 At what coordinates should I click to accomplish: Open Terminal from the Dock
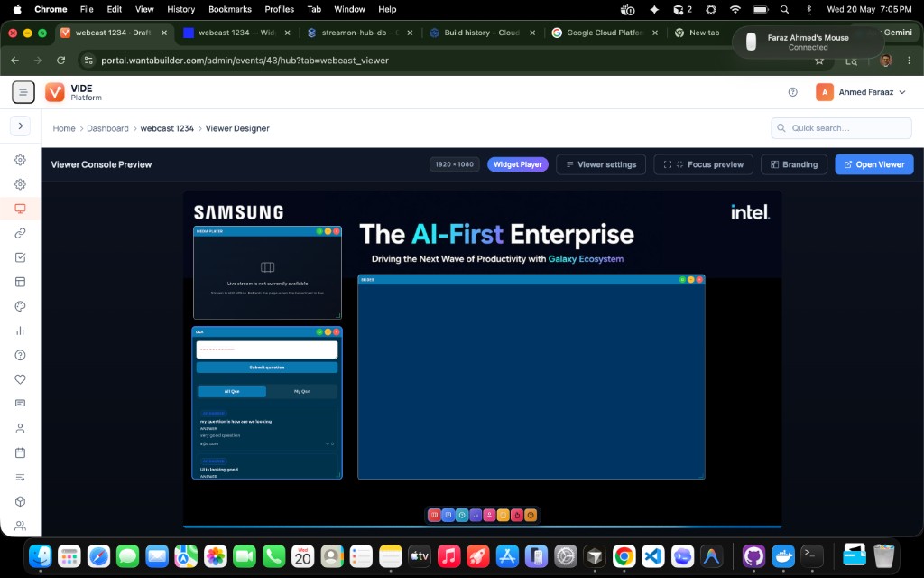[x=812, y=555]
